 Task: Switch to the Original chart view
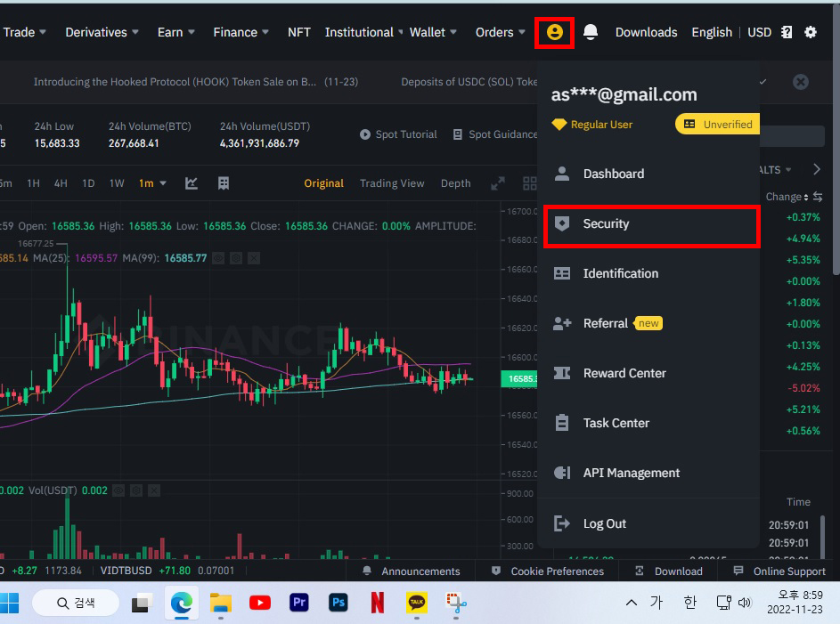[x=323, y=183]
